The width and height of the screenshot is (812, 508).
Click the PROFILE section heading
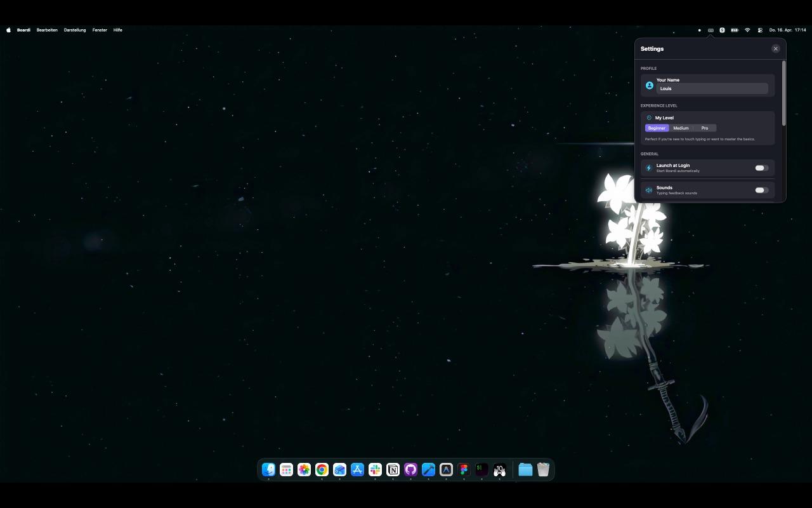[648, 69]
